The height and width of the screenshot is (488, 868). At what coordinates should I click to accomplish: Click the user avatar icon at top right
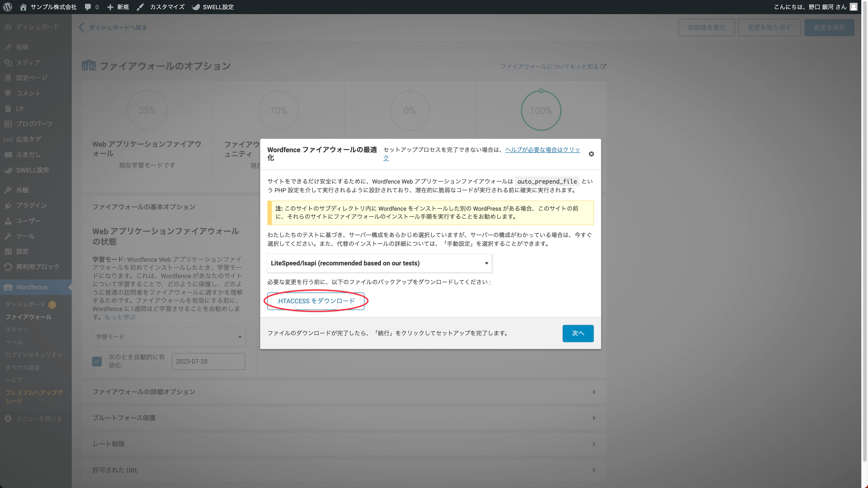click(853, 7)
